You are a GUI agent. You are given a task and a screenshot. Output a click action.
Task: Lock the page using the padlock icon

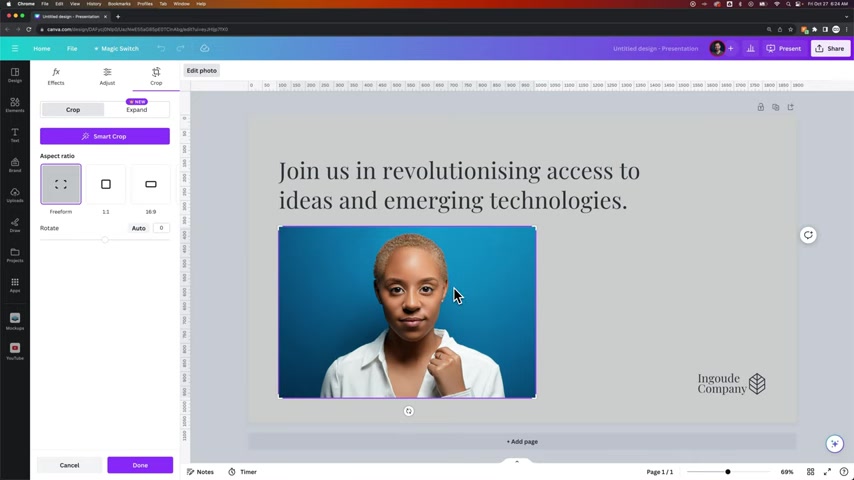click(x=760, y=107)
